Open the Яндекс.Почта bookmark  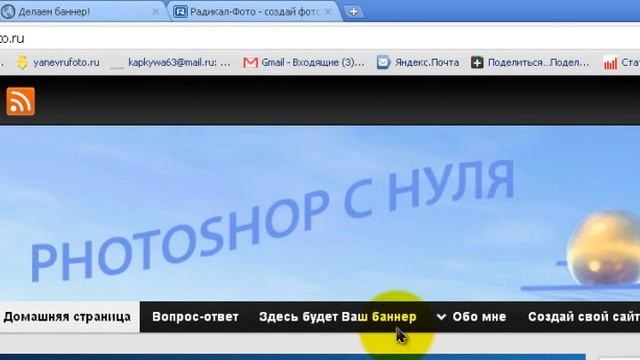[418, 62]
